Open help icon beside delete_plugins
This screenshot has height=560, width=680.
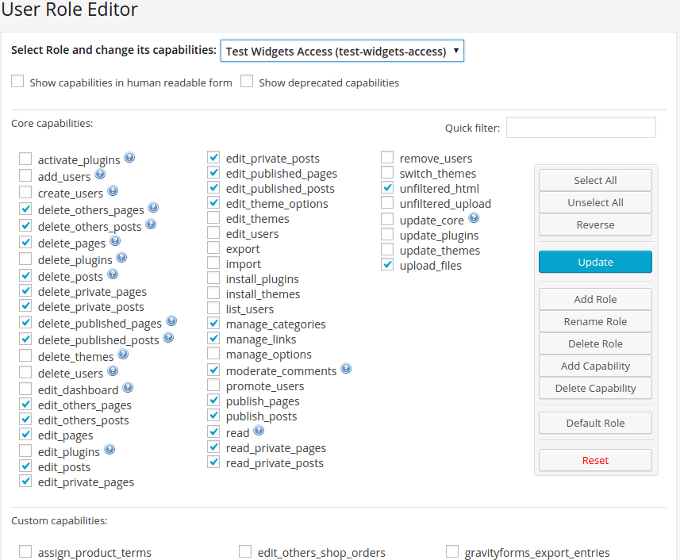click(122, 257)
